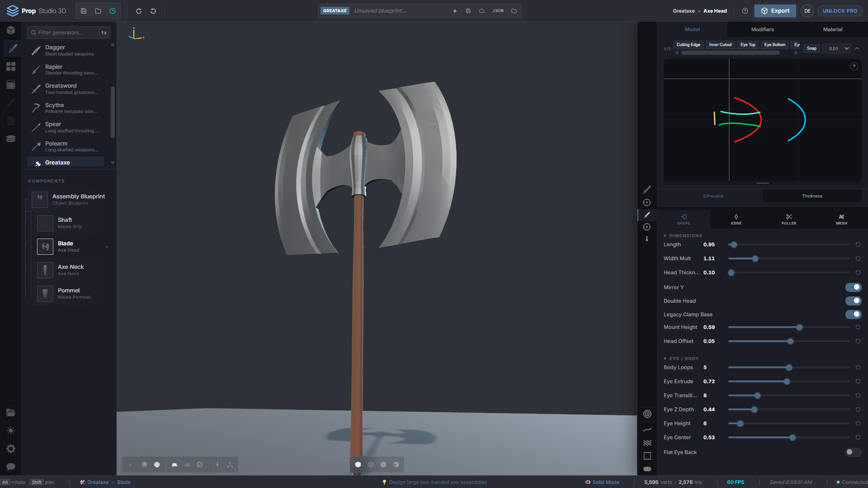Select the weapons sword icon in left sidebar

tap(12, 48)
